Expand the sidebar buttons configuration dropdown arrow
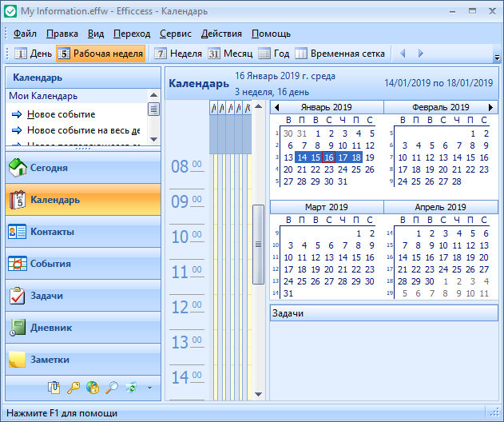504x422 pixels. coord(149,388)
